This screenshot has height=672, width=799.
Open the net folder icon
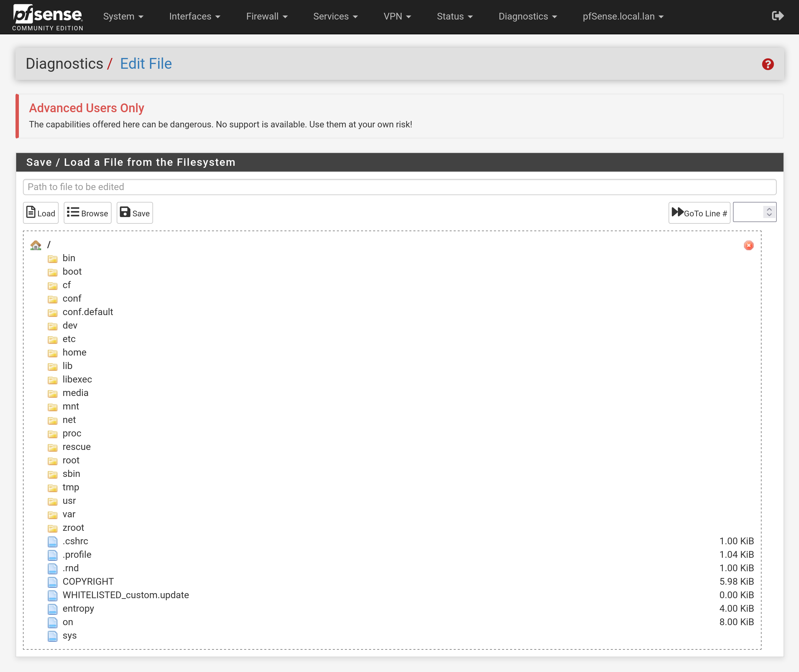[53, 421]
